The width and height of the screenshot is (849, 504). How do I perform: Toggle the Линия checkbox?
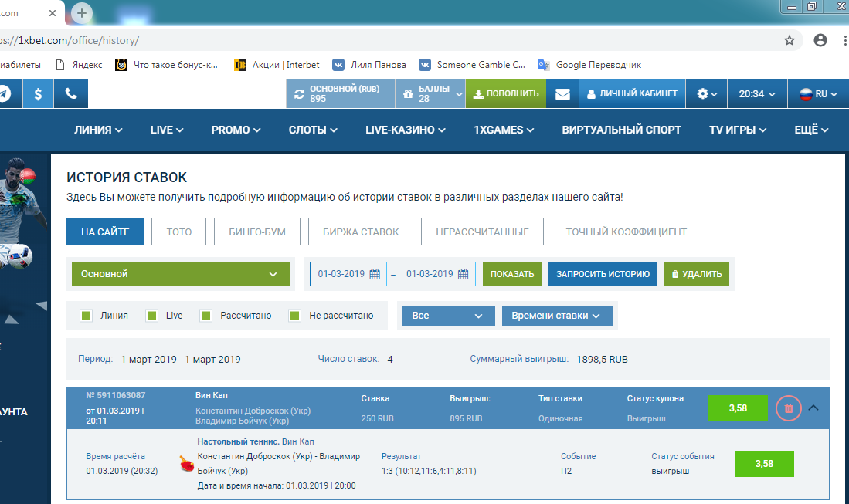click(87, 316)
